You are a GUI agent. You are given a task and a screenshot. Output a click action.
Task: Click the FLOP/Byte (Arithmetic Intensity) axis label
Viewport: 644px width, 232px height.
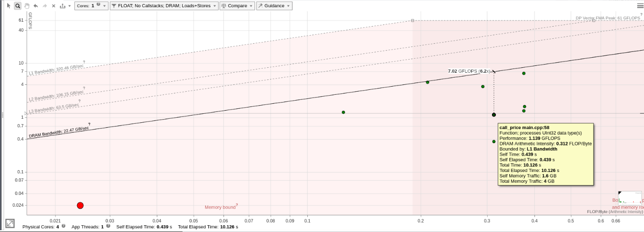point(615,212)
